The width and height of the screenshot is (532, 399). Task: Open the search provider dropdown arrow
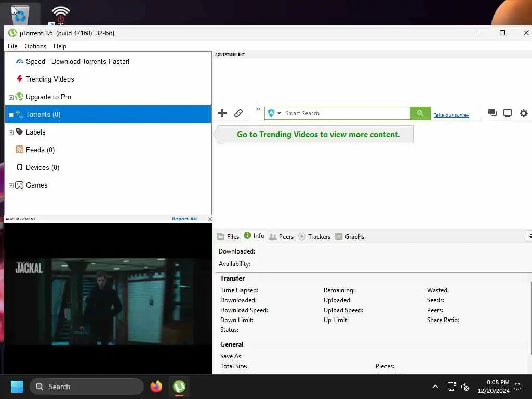279,113
